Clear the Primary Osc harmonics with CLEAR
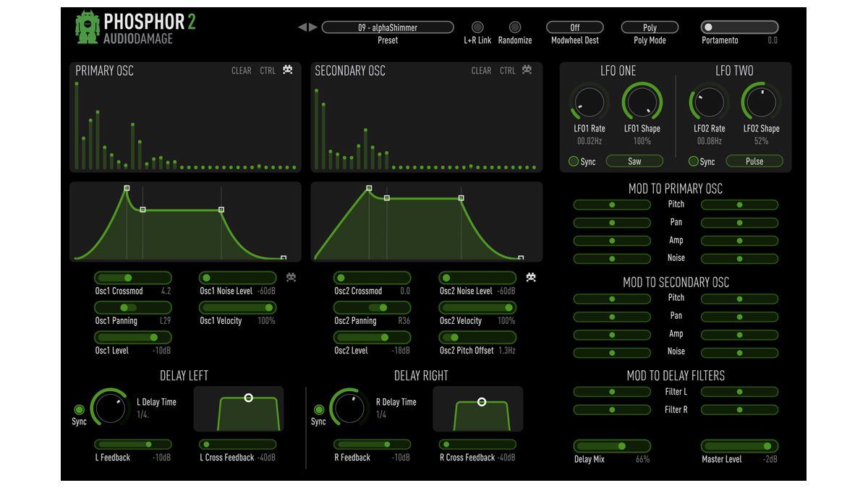The image size is (868, 488). [x=241, y=71]
